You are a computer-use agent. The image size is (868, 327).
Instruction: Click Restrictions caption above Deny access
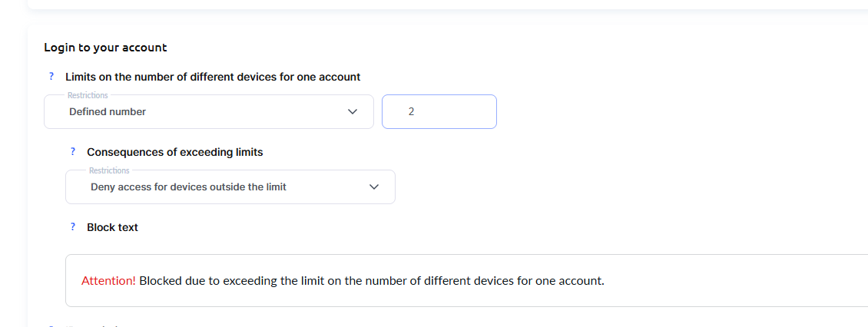109,170
